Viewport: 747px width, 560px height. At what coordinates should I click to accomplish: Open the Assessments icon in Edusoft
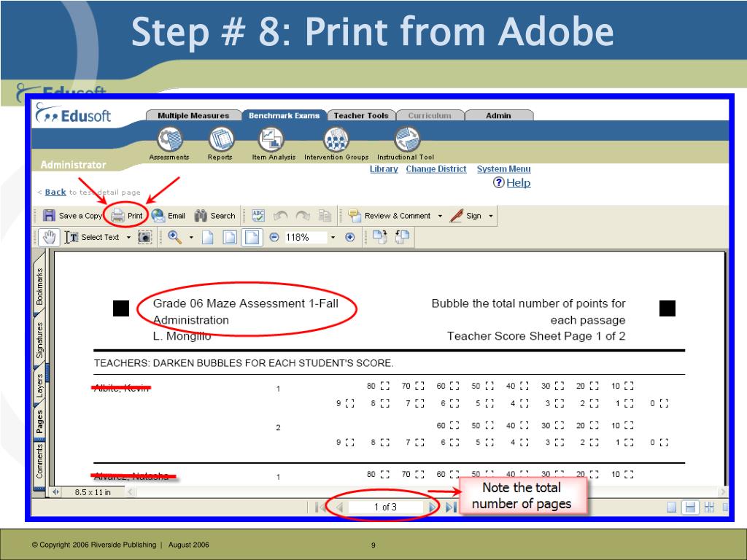(x=169, y=140)
